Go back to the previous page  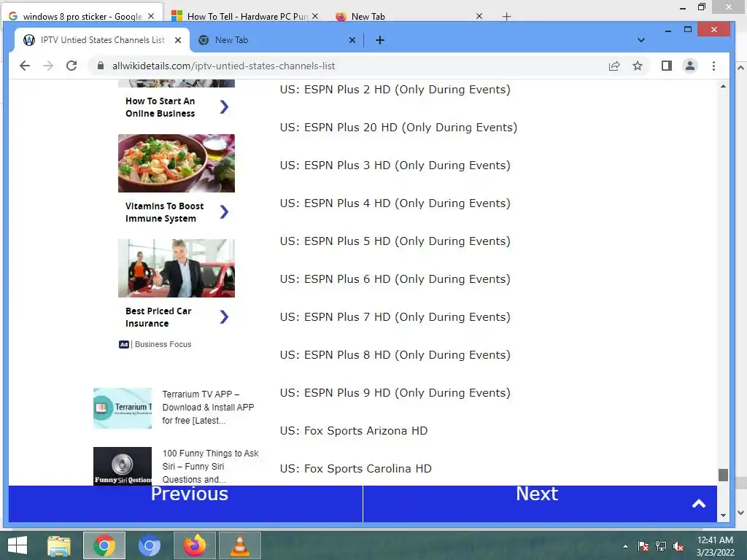click(x=25, y=66)
